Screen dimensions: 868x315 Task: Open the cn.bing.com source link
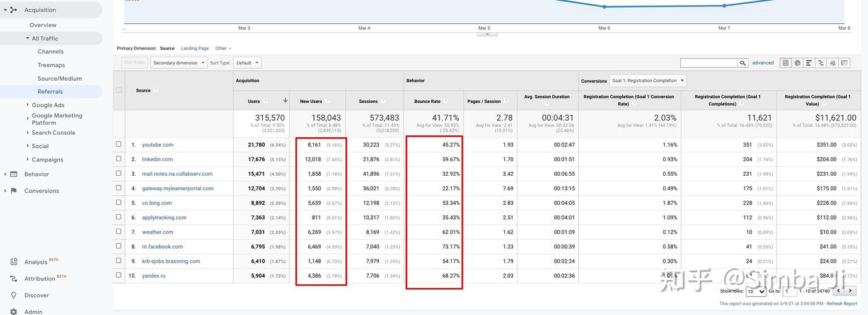point(157,203)
